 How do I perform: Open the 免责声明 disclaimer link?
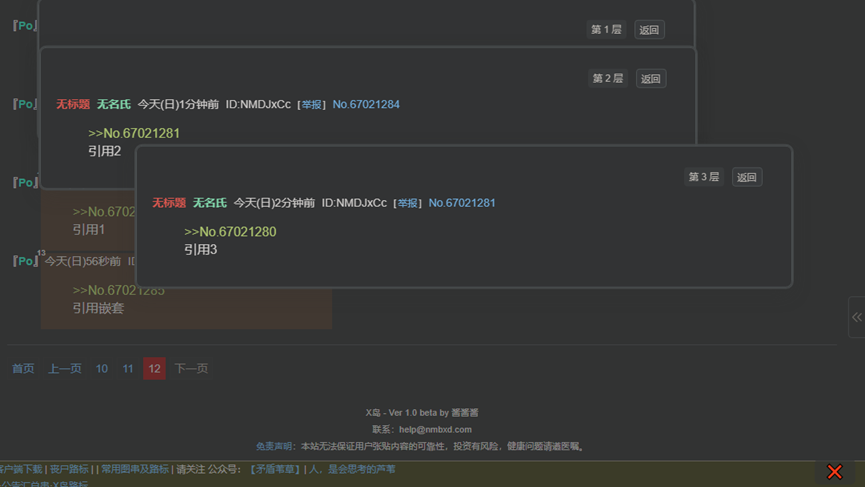274,447
